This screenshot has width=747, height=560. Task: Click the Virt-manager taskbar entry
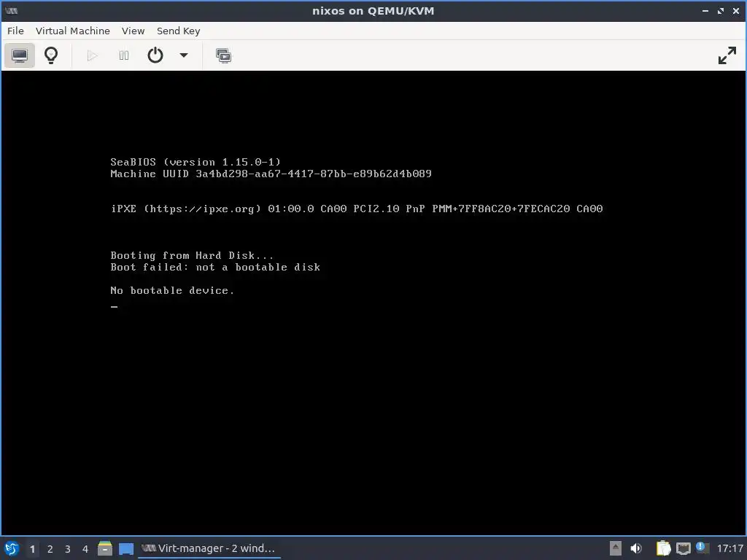[209, 548]
